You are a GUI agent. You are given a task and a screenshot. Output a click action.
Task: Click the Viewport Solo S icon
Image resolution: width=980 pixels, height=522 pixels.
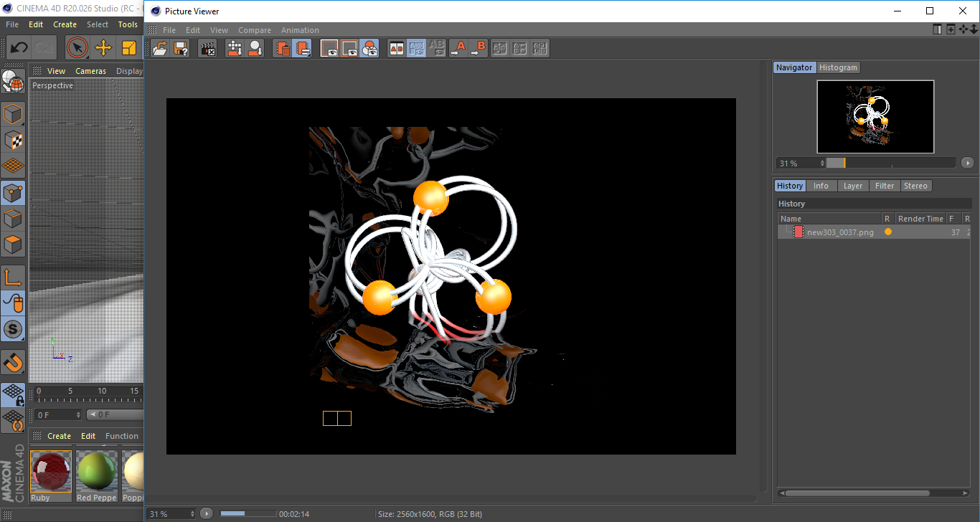coord(13,329)
